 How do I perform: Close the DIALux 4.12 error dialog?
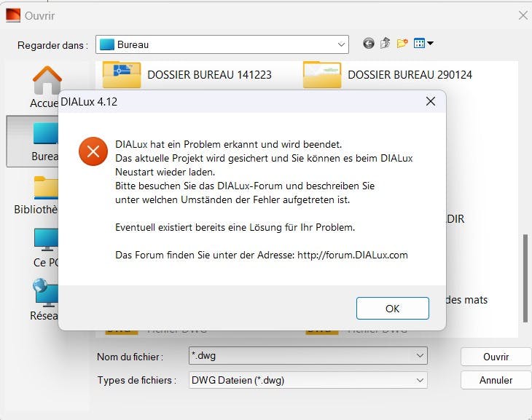click(x=431, y=101)
